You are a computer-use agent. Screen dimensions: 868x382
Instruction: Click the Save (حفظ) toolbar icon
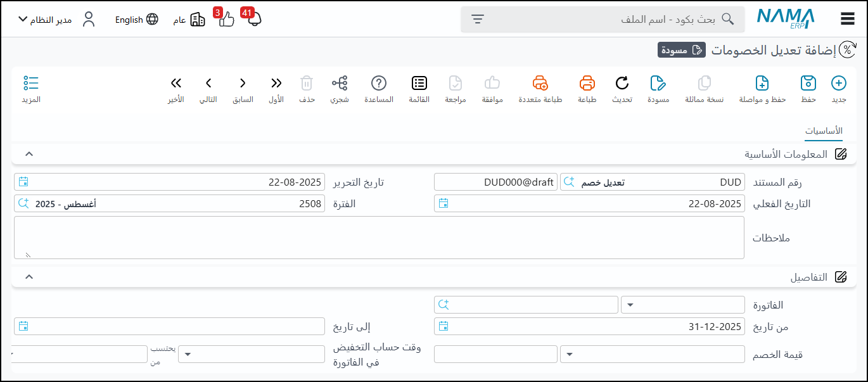pyautogui.click(x=808, y=84)
